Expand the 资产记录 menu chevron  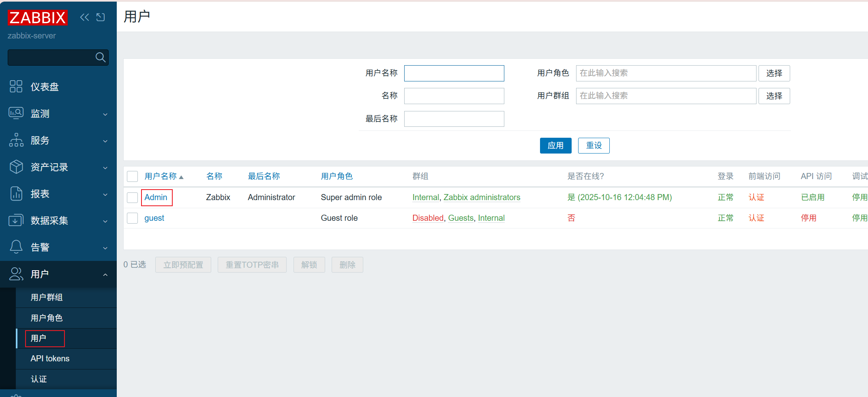tap(105, 168)
